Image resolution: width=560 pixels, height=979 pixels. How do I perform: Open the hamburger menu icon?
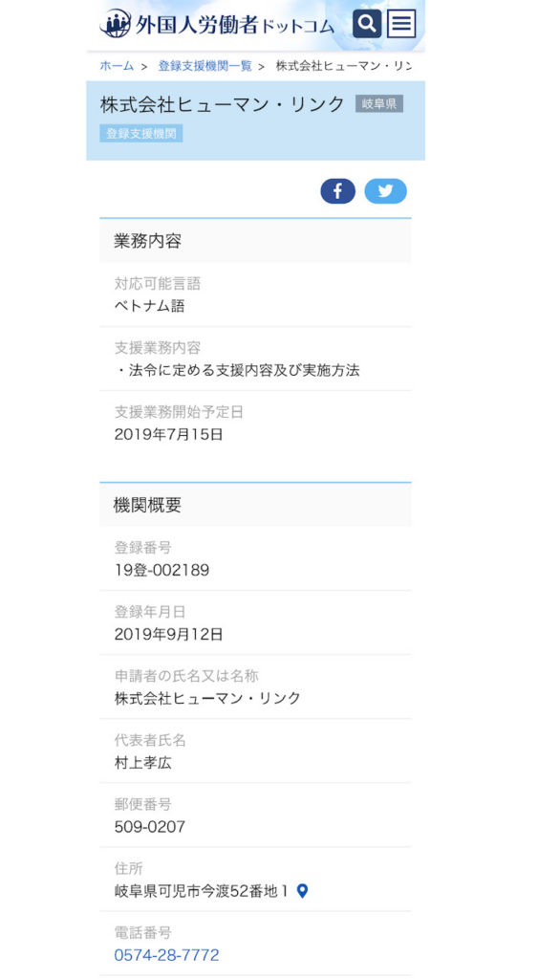point(401,24)
